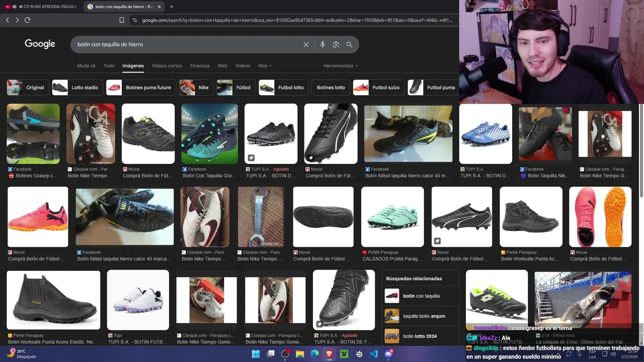Viewport: 644px width, 362px height.
Task: Filter by Original chip
Action: (x=27, y=87)
